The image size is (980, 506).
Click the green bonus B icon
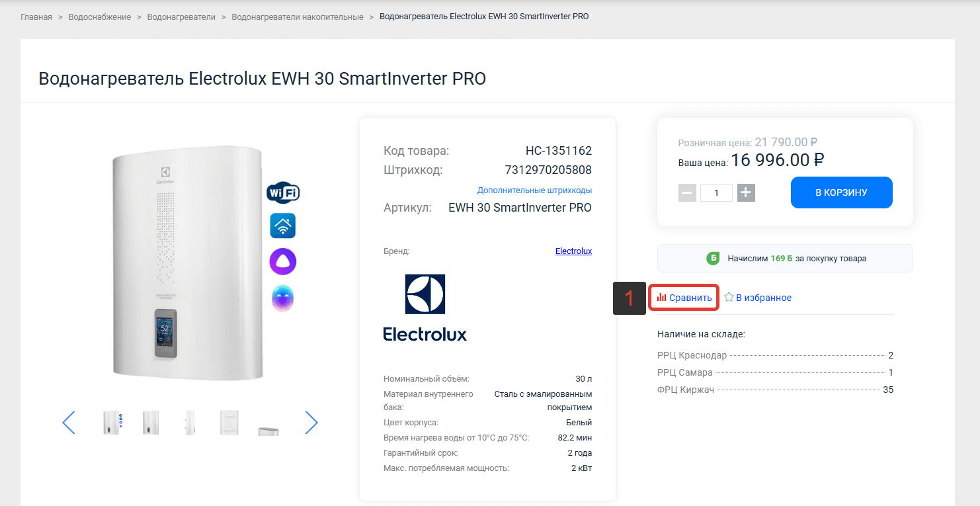point(713,259)
